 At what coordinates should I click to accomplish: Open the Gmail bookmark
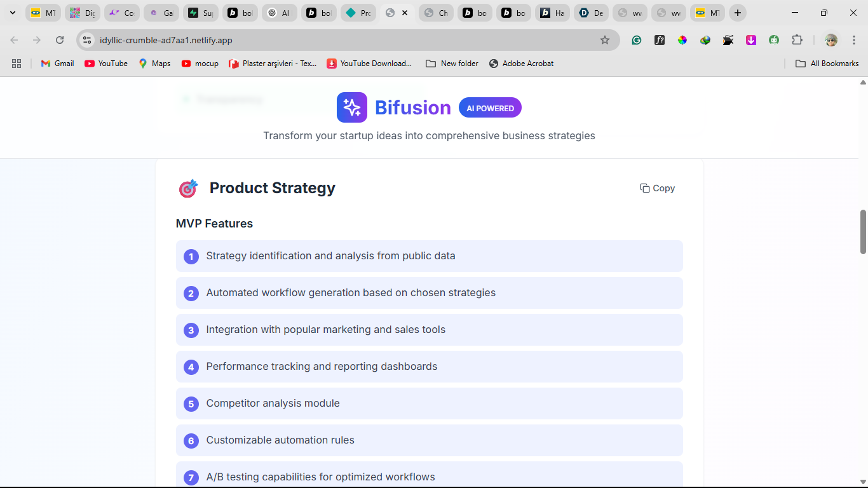point(58,64)
